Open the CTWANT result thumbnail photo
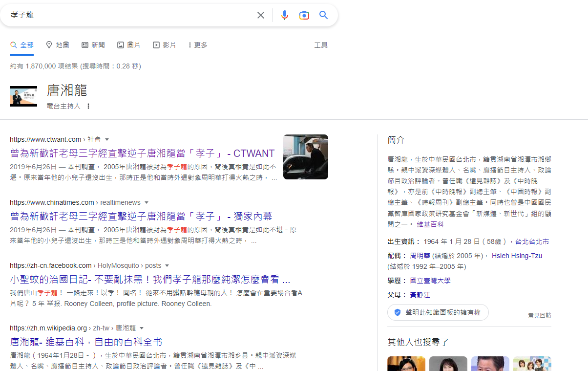Image resolution: width=588 pixels, height=371 pixels. [306, 157]
